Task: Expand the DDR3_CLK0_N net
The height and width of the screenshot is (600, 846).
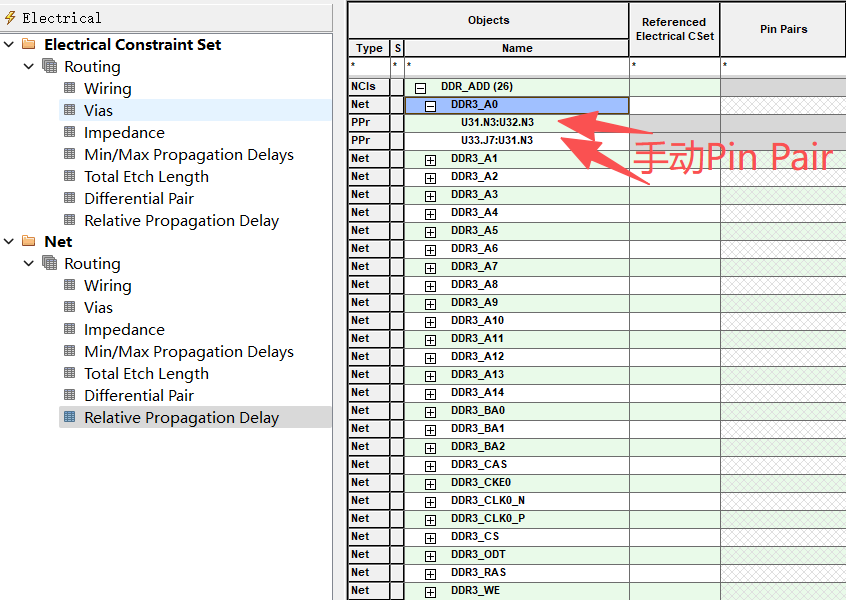Action: [x=430, y=502]
